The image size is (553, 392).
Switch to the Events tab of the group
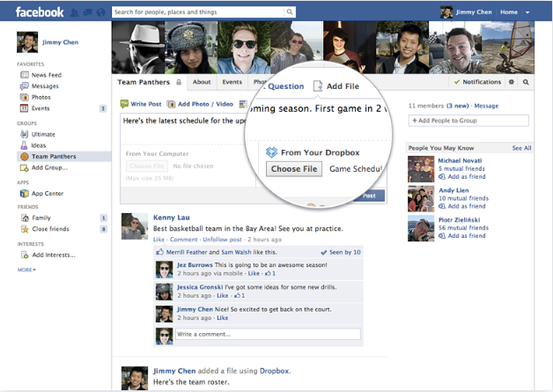[232, 82]
